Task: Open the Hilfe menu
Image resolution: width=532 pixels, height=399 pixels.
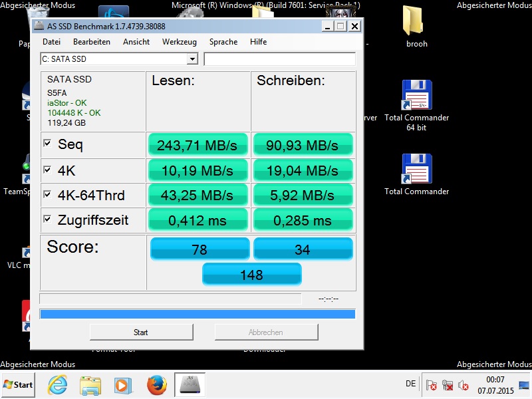Action: 259,42
